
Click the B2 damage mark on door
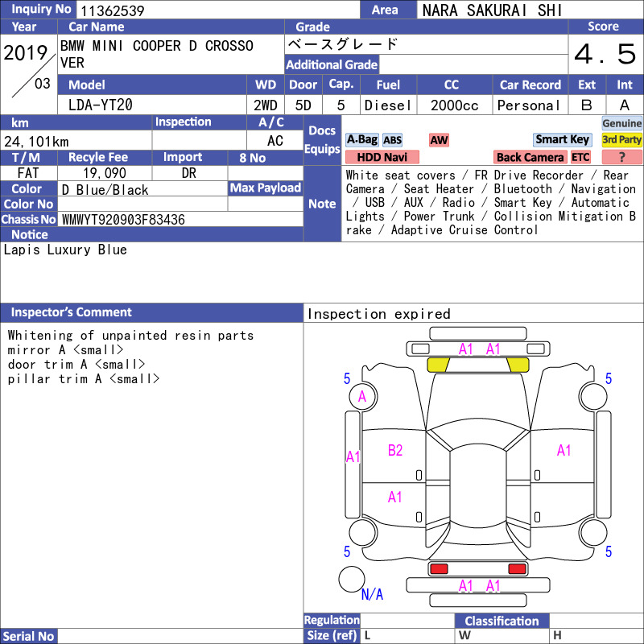pyautogui.click(x=395, y=451)
